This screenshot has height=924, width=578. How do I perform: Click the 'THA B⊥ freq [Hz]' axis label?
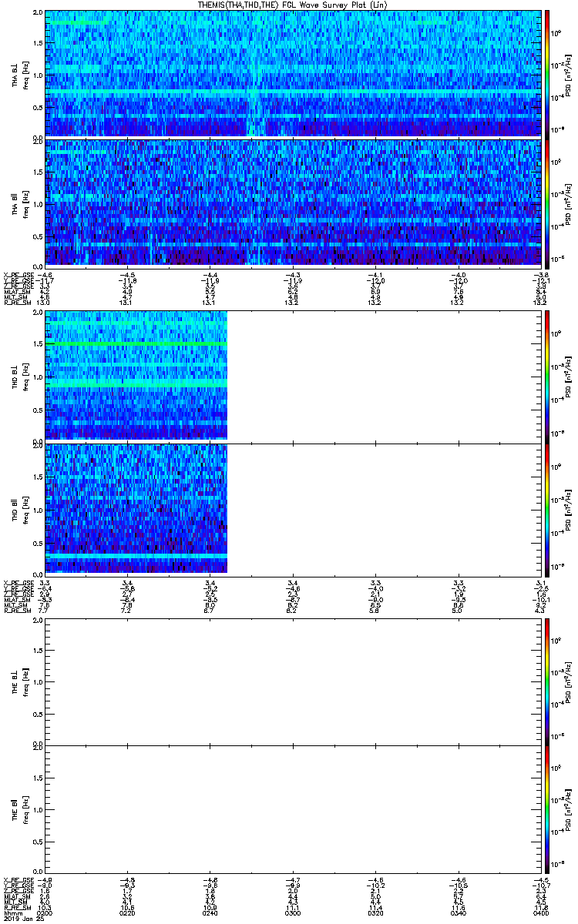[18, 75]
